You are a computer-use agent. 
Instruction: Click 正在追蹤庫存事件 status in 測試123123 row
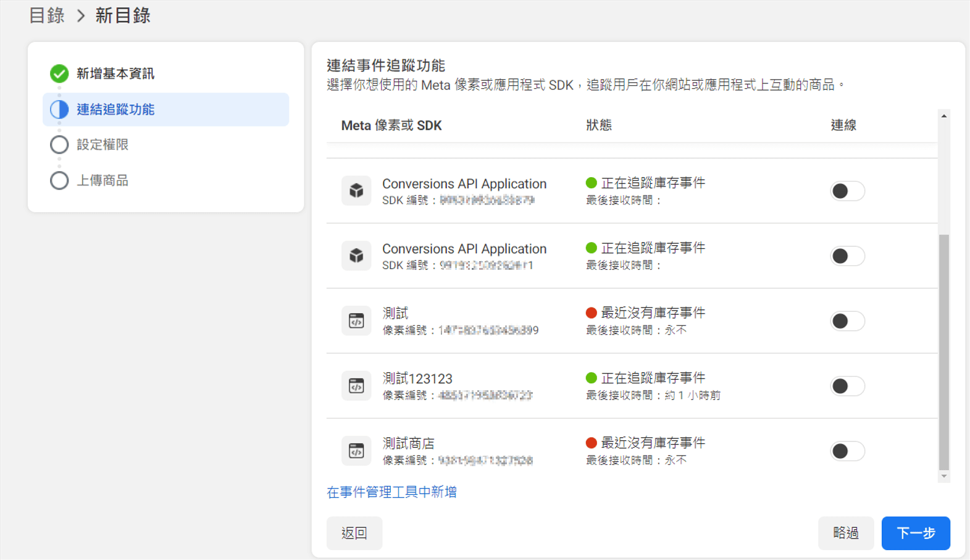[x=653, y=378]
